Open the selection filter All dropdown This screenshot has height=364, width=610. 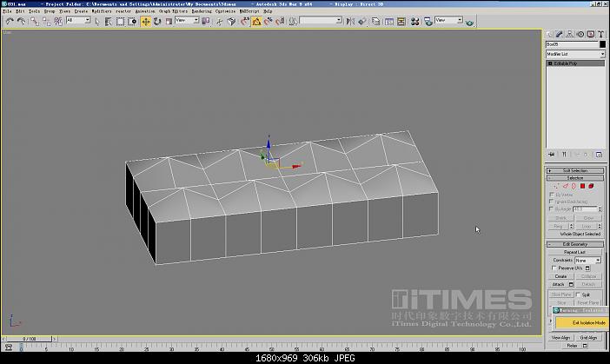click(x=78, y=20)
